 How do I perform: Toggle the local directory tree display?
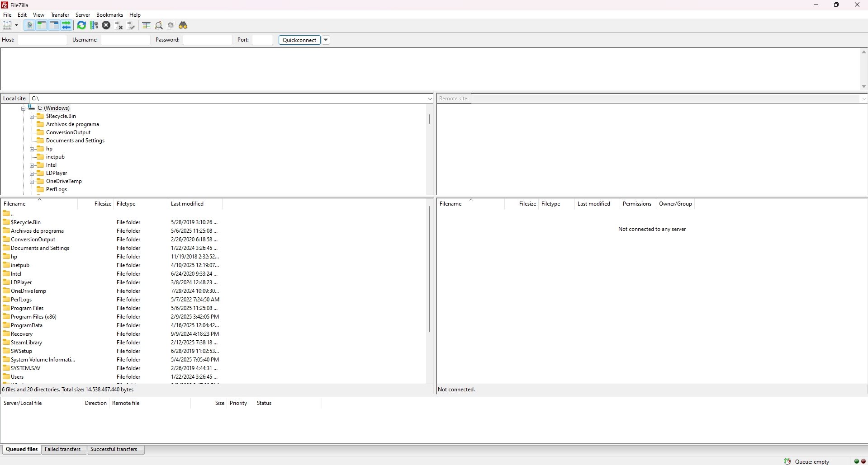[x=42, y=25]
